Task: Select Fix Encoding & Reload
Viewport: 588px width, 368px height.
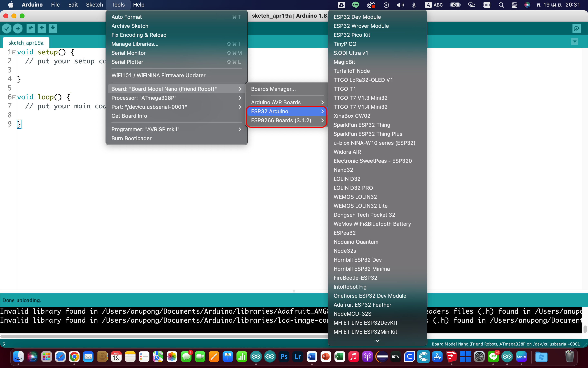Action: coord(176,35)
